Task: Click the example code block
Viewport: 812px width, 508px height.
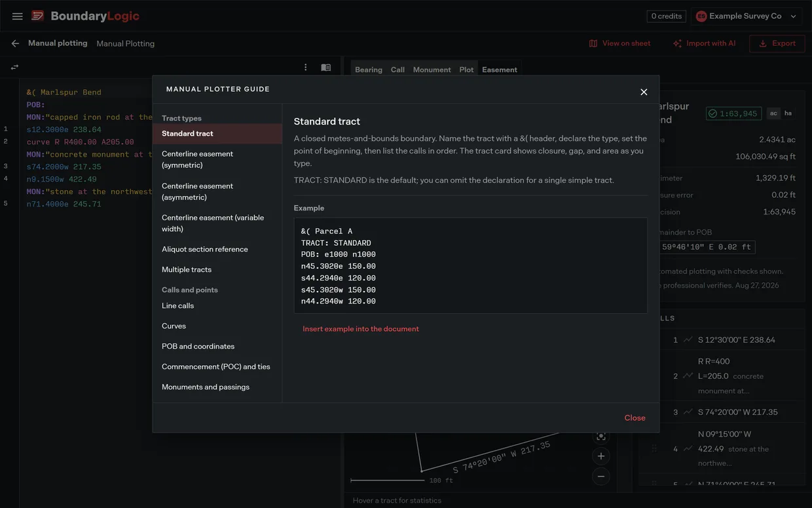Action: click(x=470, y=265)
